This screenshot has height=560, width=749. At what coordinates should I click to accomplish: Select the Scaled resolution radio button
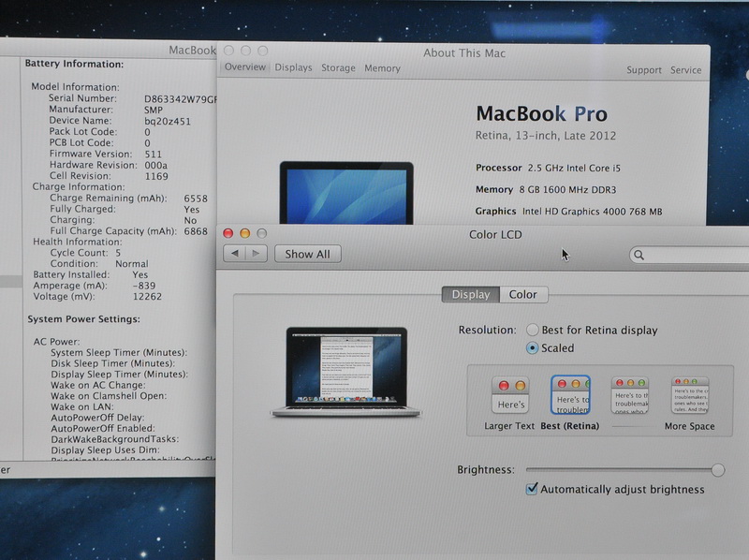(532, 347)
